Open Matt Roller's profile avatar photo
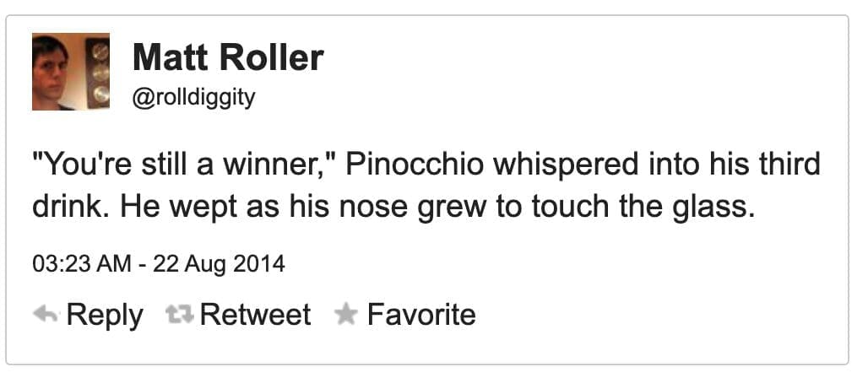 [x=71, y=72]
